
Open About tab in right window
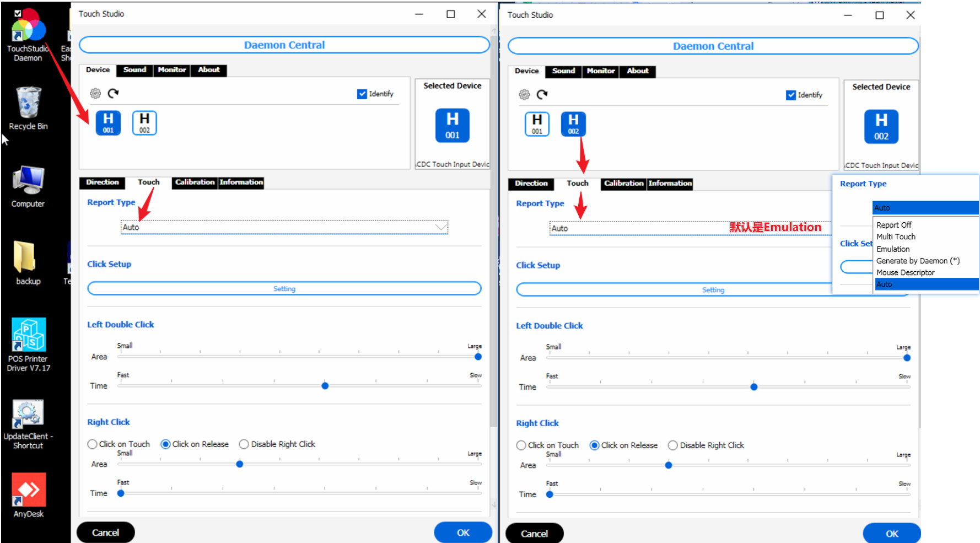tap(638, 71)
